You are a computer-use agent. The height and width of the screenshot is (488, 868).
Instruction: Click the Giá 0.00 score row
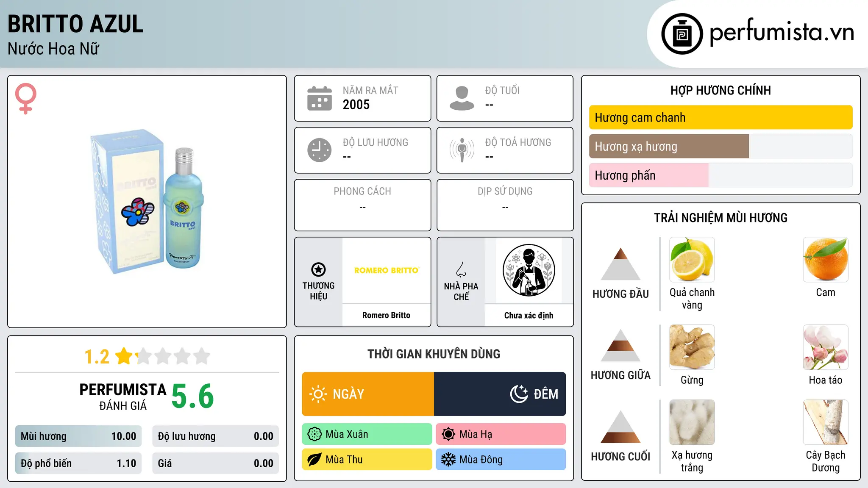[216, 463]
